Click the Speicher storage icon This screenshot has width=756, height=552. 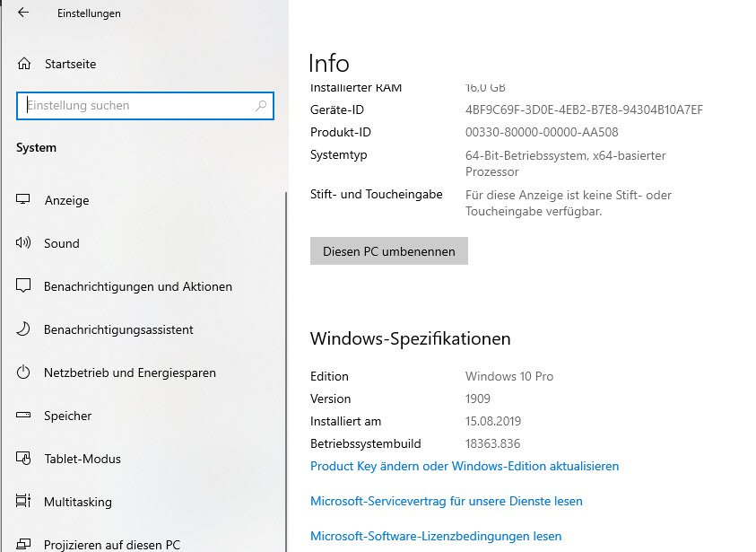tap(24, 416)
